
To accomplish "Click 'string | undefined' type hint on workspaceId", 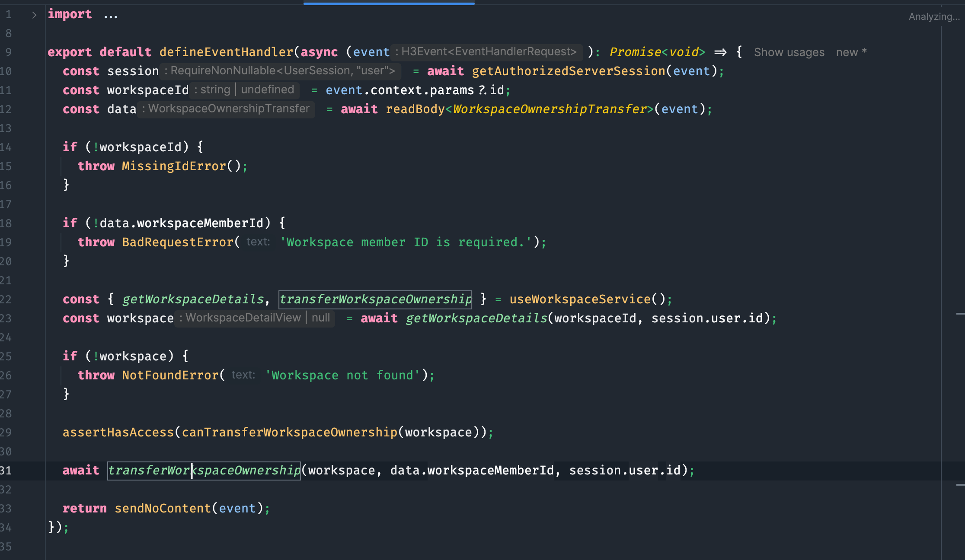I will click(x=245, y=90).
